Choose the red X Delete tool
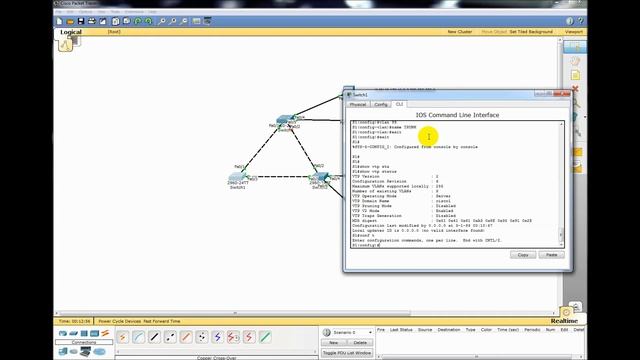640x360 pixels. point(575,89)
